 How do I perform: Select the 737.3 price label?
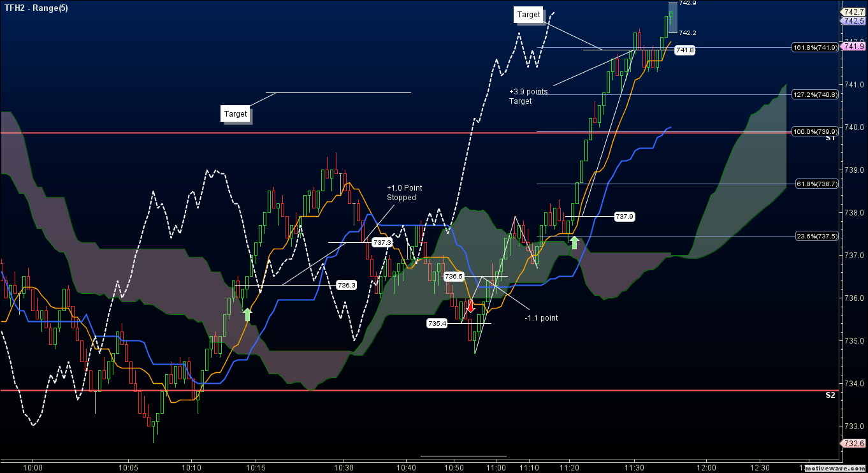(382, 243)
